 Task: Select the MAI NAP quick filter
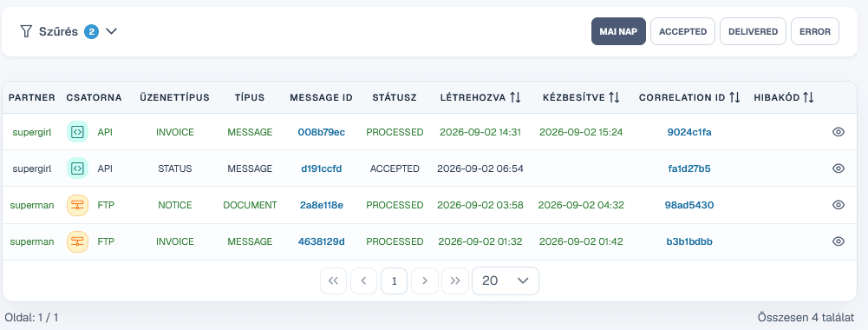pyautogui.click(x=618, y=31)
